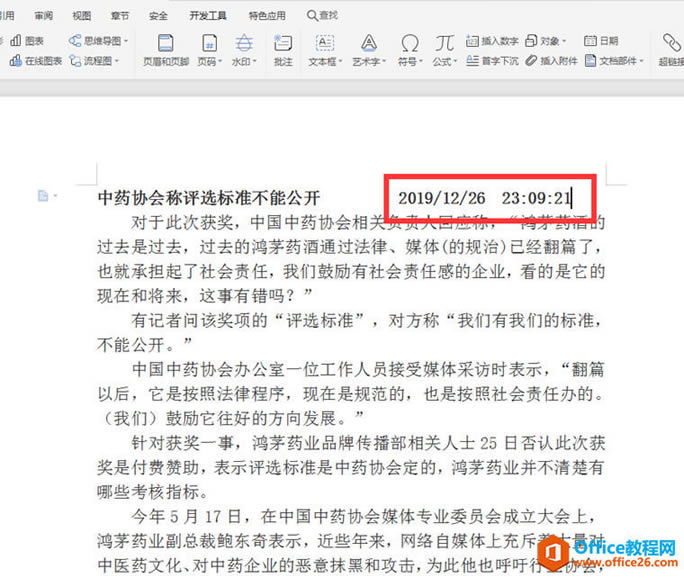Expand the 水印 dropdown arrow
Image resolution: width=684 pixels, height=578 pixels.
click(255, 62)
